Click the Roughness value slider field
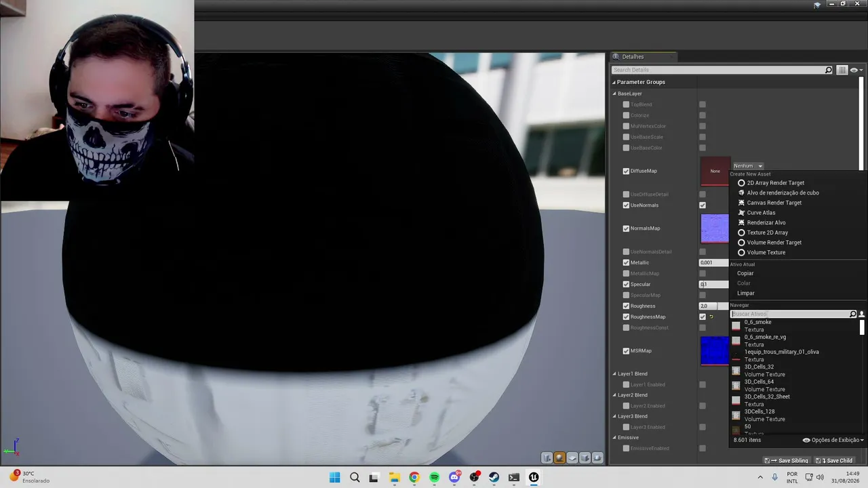 click(714, 306)
